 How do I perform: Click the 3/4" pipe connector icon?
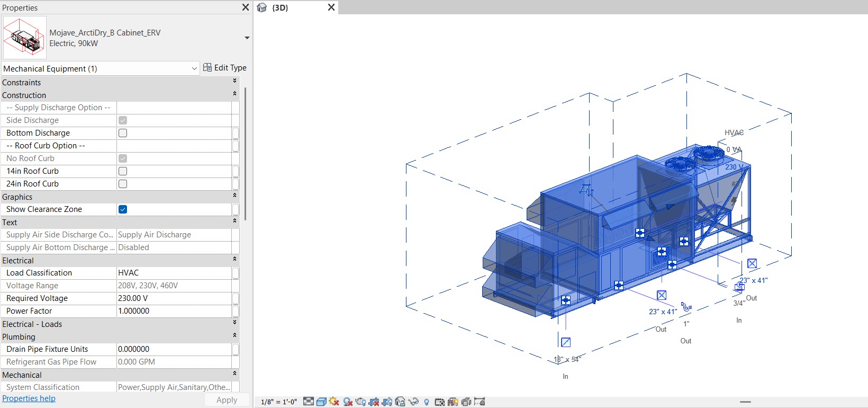pyautogui.click(x=739, y=287)
